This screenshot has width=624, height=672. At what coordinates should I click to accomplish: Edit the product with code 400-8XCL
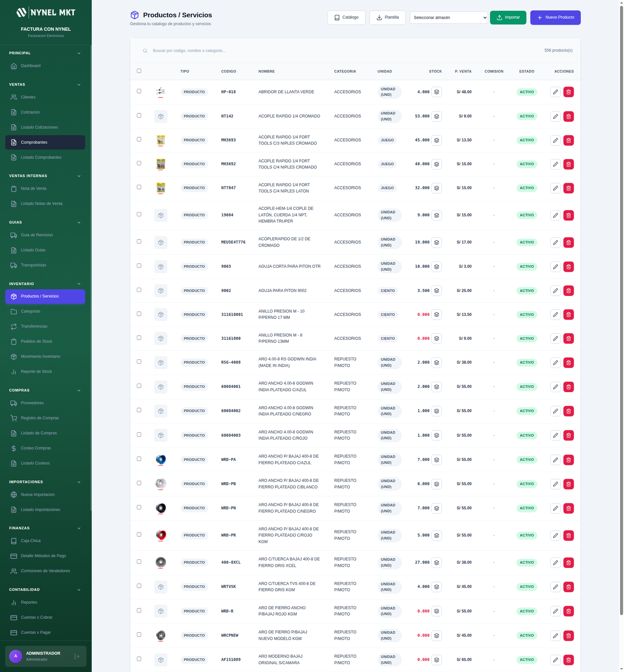coord(555,562)
